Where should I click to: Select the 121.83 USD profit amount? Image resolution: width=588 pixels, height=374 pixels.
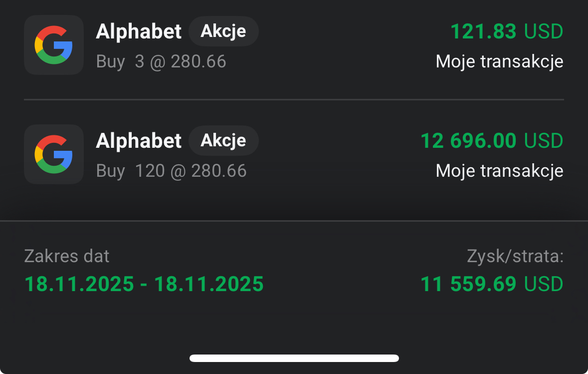[506, 32]
